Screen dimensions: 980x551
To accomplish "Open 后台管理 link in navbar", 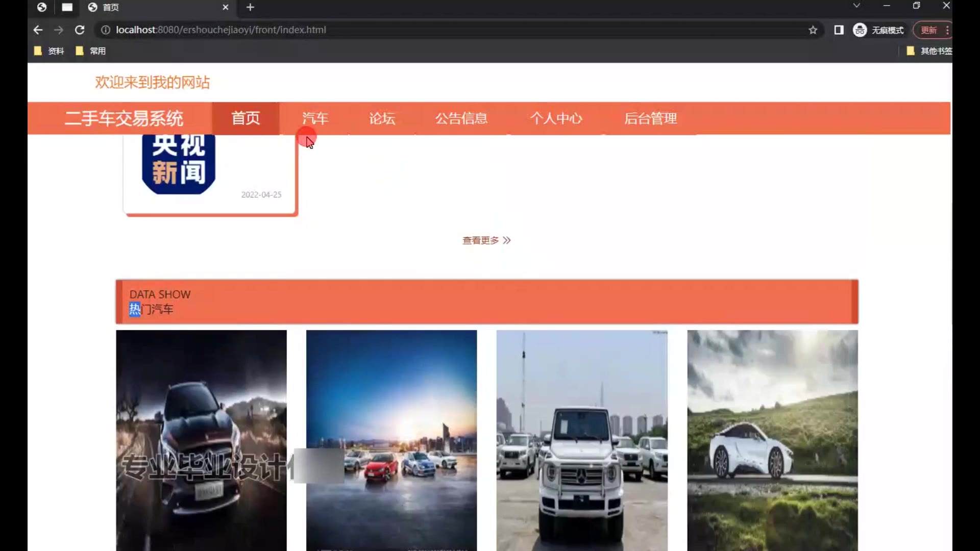I will (x=650, y=118).
